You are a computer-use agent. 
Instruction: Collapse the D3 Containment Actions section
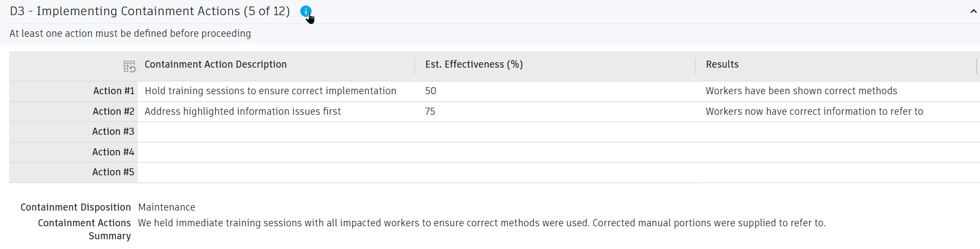[973, 11]
